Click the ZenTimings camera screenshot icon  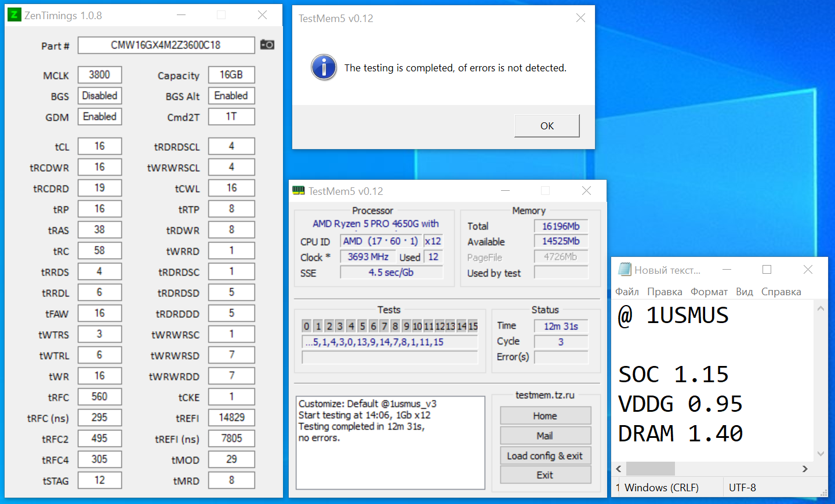point(267,45)
